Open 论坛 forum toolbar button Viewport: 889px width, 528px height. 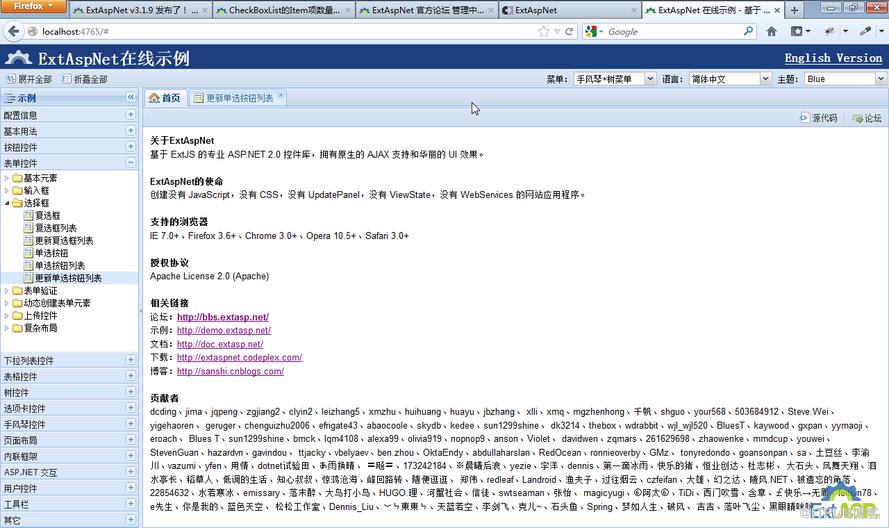click(867, 118)
